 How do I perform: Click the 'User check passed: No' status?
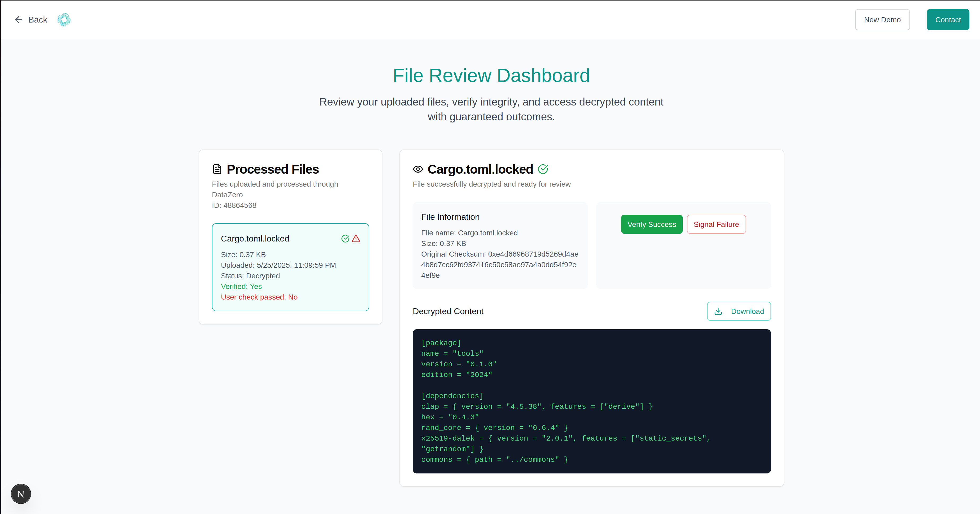point(259,297)
